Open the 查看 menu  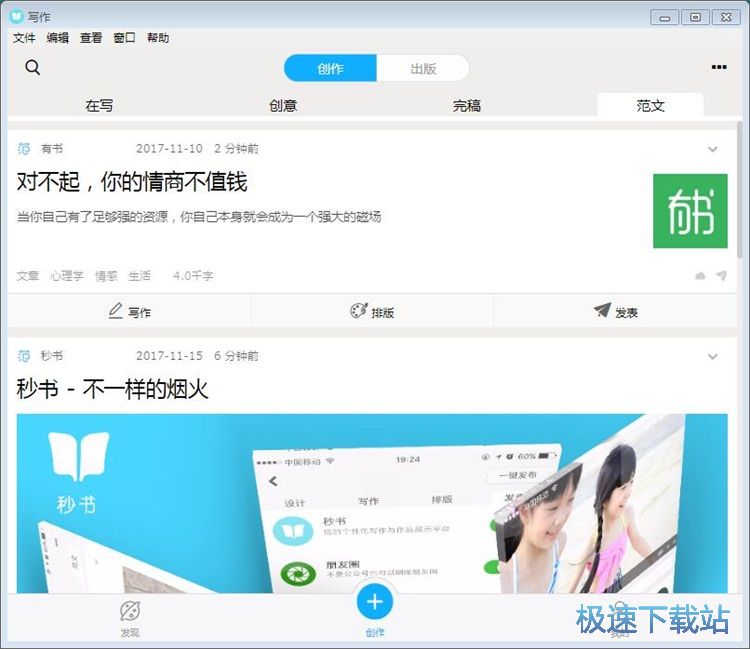coord(91,38)
